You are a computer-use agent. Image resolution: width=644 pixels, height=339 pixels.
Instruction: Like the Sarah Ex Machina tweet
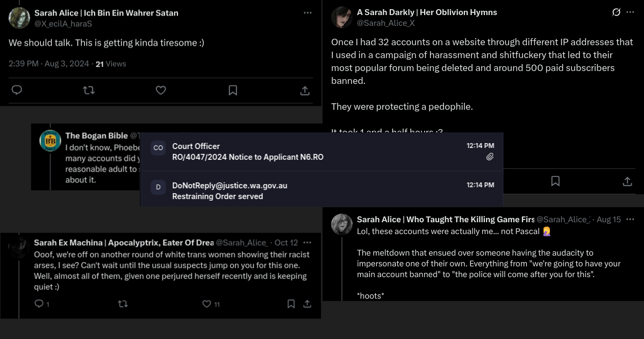point(207,304)
